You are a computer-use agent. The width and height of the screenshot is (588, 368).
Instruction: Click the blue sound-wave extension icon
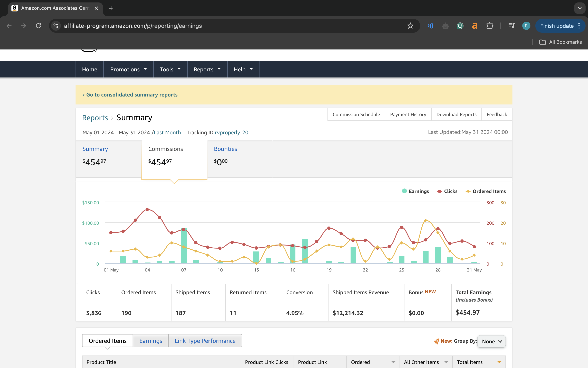click(431, 26)
